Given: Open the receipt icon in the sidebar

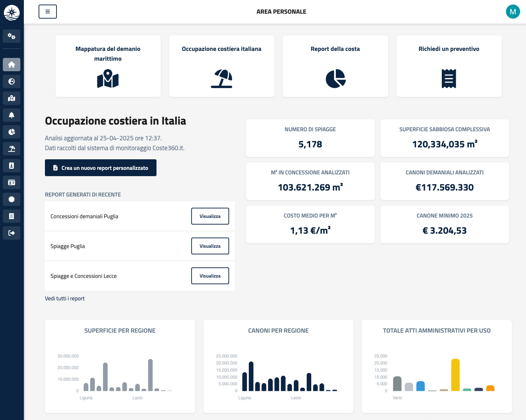Looking at the screenshot, I should coord(12,216).
